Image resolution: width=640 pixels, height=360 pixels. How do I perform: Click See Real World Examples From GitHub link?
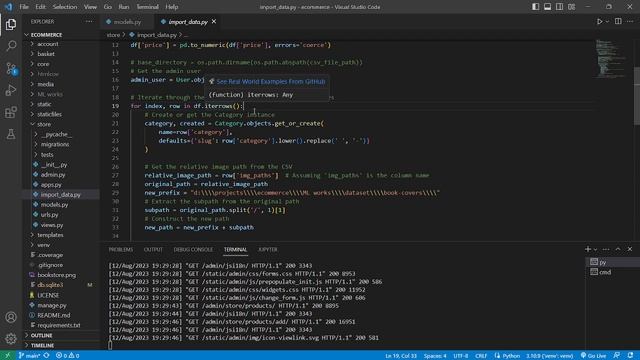(271, 82)
